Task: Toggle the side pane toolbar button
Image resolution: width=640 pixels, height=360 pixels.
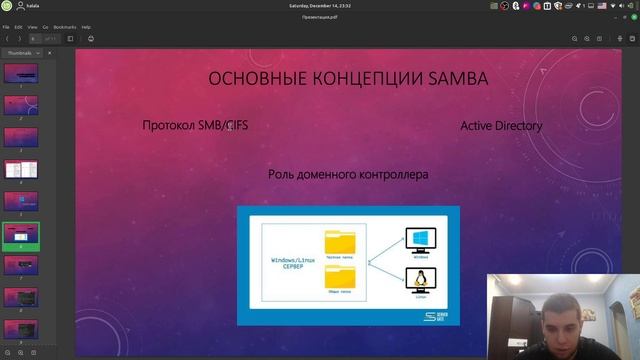Action: 70,39
